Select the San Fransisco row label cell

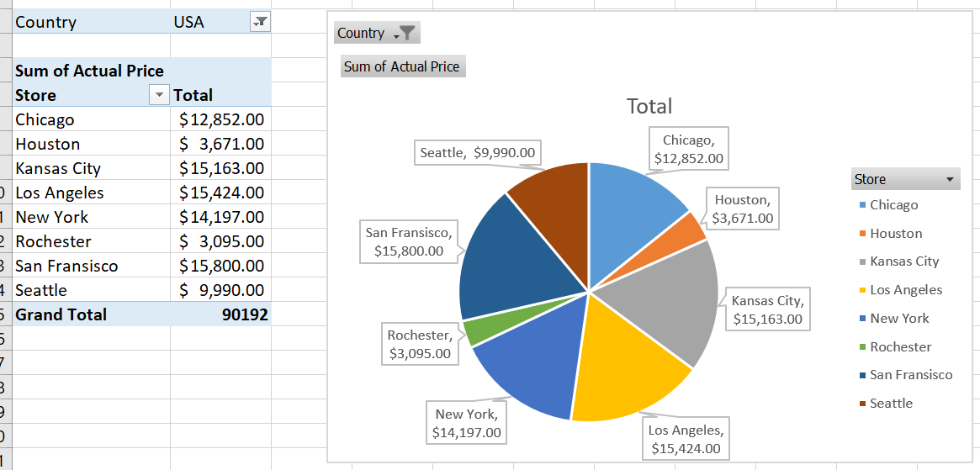tap(91, 266)
